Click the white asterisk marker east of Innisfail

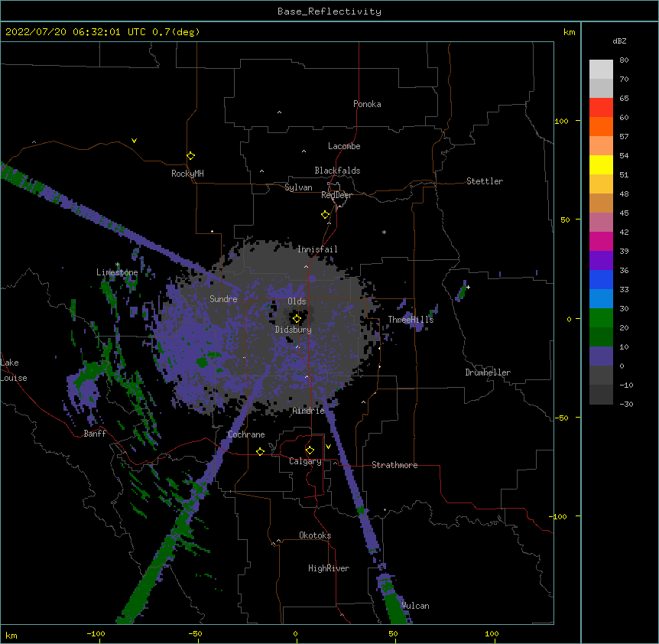(x=384, y=232)
